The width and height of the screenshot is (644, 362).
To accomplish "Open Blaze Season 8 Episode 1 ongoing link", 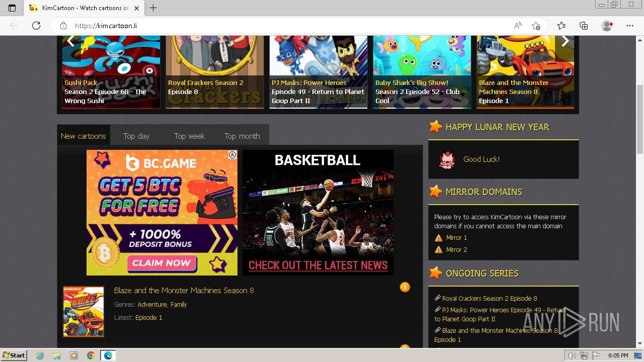I will (496, 335).
